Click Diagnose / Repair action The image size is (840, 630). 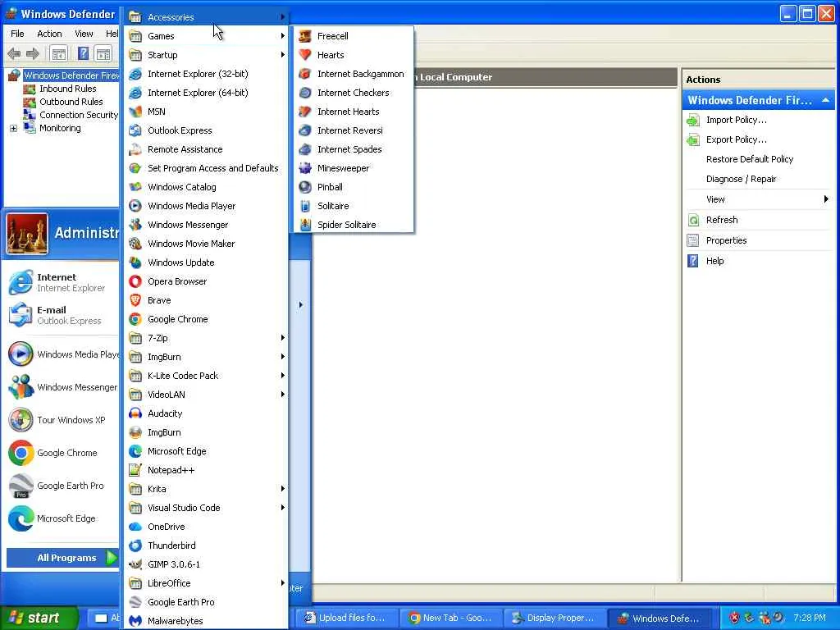pos(741,179)
